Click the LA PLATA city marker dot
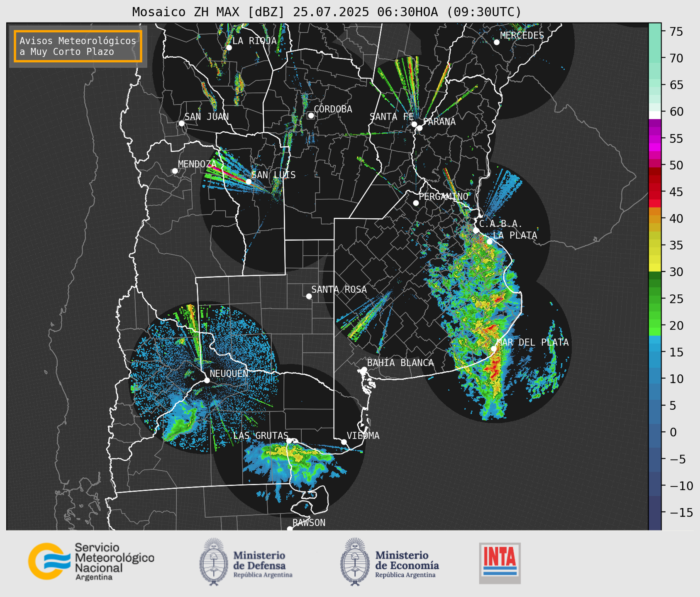The width and height of the screenshot is (700, 597). pyautogui.click(x=490, y=242)
